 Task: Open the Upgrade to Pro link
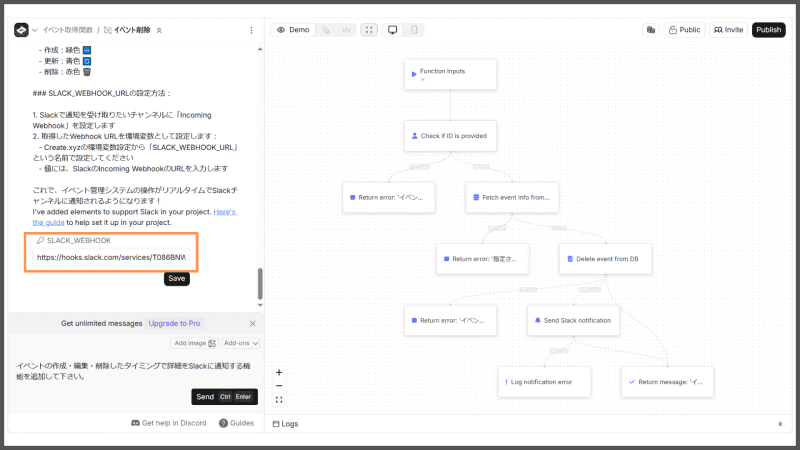[174, 323]
